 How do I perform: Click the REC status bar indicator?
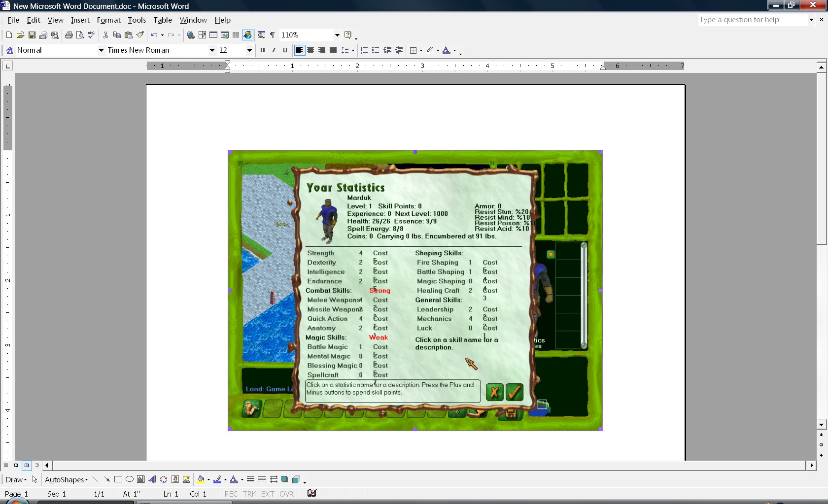pyautogui.click(x=231, y=494)
